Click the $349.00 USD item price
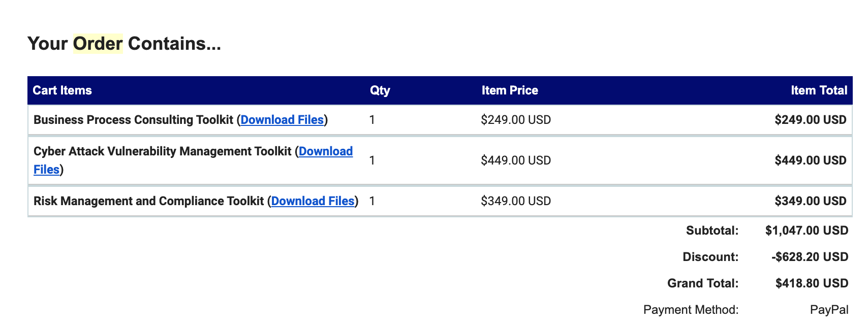Screen dimensions: 868x326 516,201
